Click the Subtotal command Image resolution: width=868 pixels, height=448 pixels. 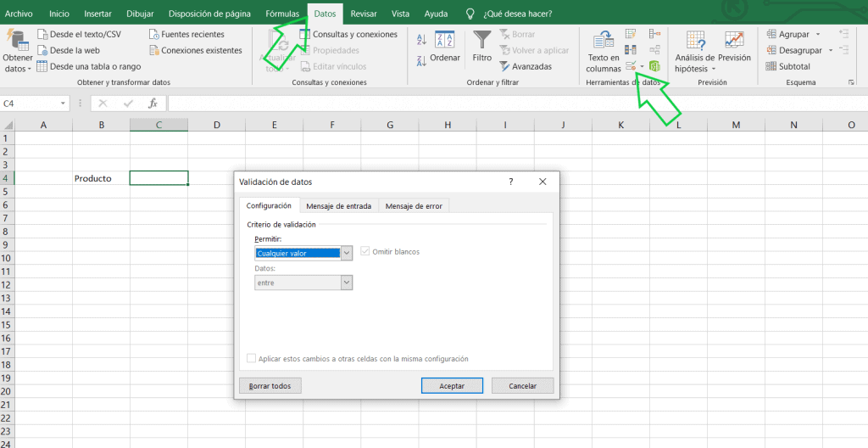coord(787,66)
